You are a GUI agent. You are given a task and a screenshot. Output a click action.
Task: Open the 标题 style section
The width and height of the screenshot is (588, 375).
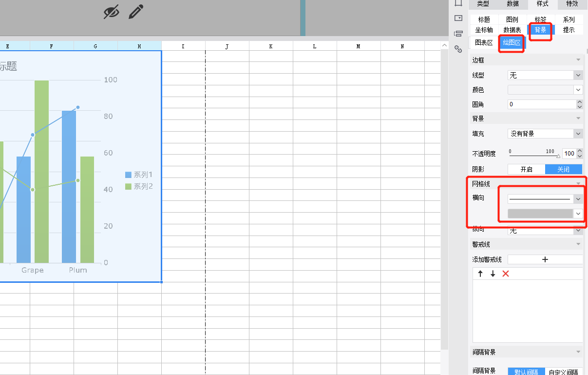coord(484,20)
